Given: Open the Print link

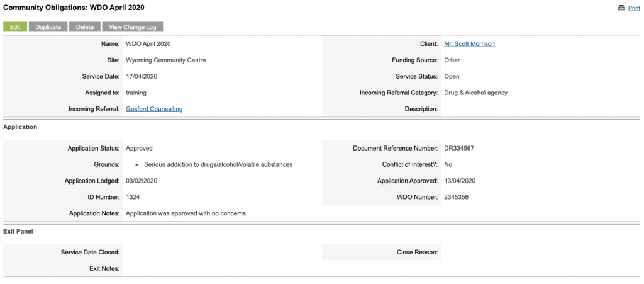Looking at the screenshot, I should [x=634, y=8].
